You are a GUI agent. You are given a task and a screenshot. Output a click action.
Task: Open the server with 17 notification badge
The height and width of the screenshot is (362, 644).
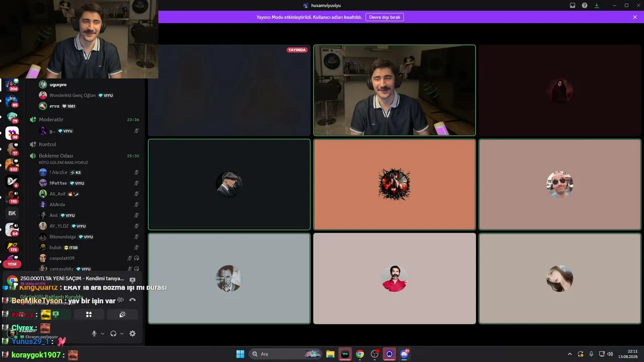click(12, 149)
